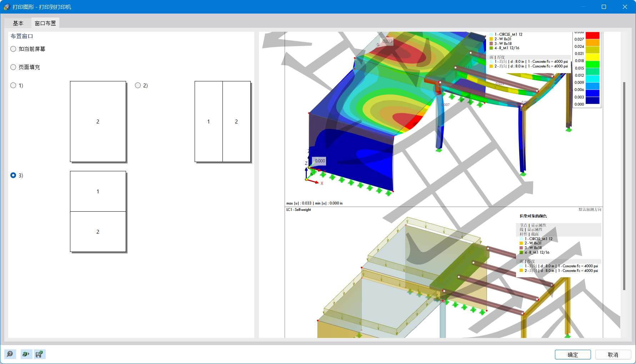The image size is (636, 364).
Task: Click the load default print settings icon
Action: click(26, 354)
